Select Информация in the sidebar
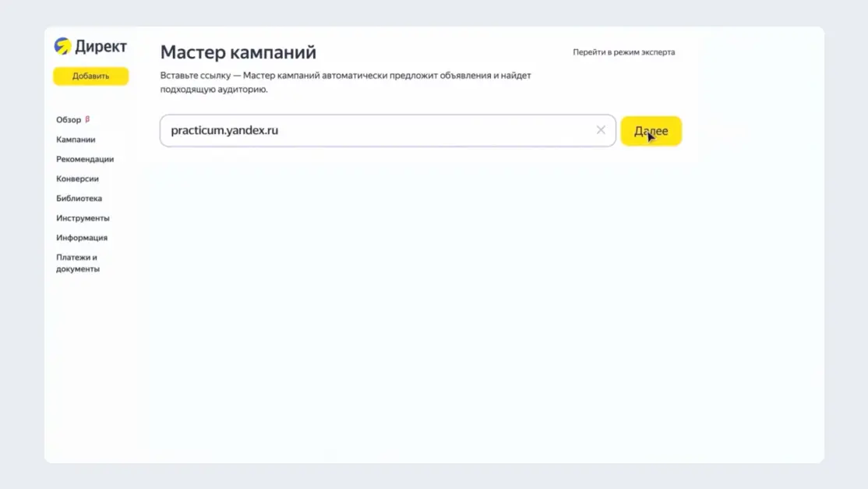 [x=82, y=238]
